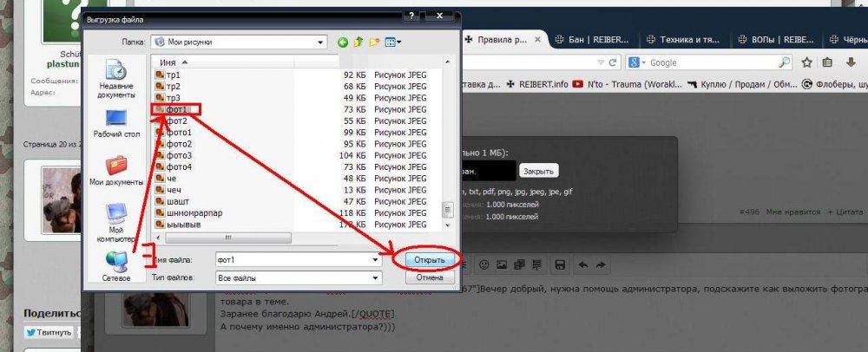Screen dimensions: 868x352
Task: Go back with the green arrow in file dialog
Action: [343, 42]
